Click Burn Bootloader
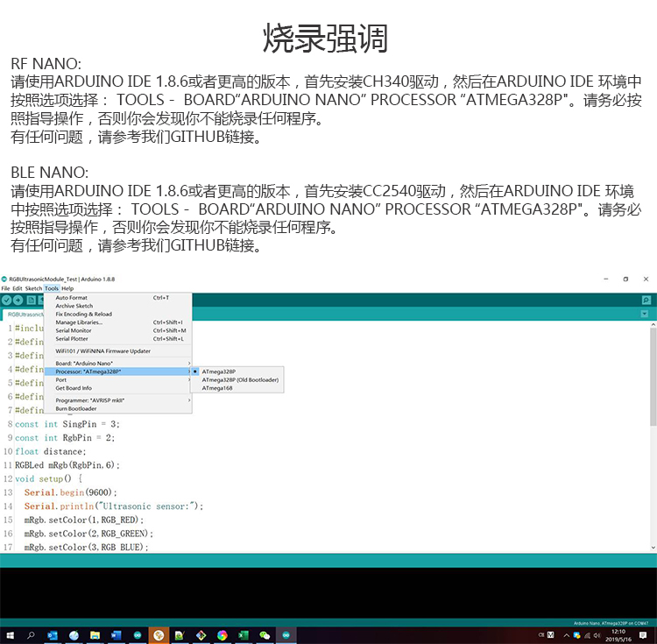This screenshot has height=644, width=657. tap(76, 408)
